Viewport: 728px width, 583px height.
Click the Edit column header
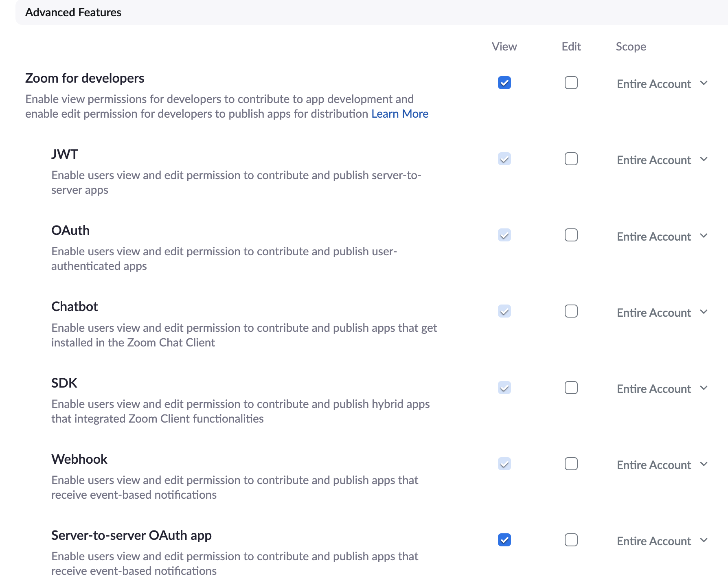pyautogui.click(x=571, y=46)
